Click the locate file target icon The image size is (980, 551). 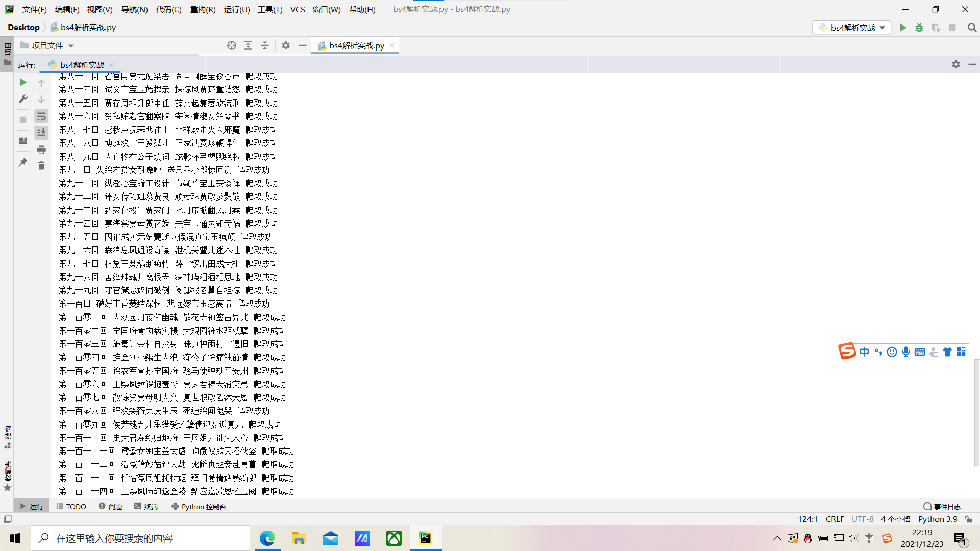pyautogui.click(x=232, y=45)
